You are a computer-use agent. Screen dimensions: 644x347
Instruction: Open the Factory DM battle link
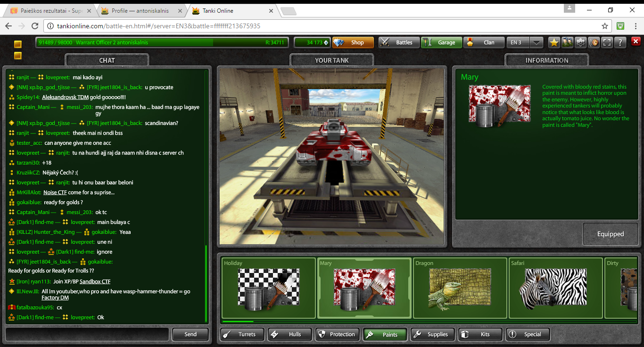click(x=55, y=297)
